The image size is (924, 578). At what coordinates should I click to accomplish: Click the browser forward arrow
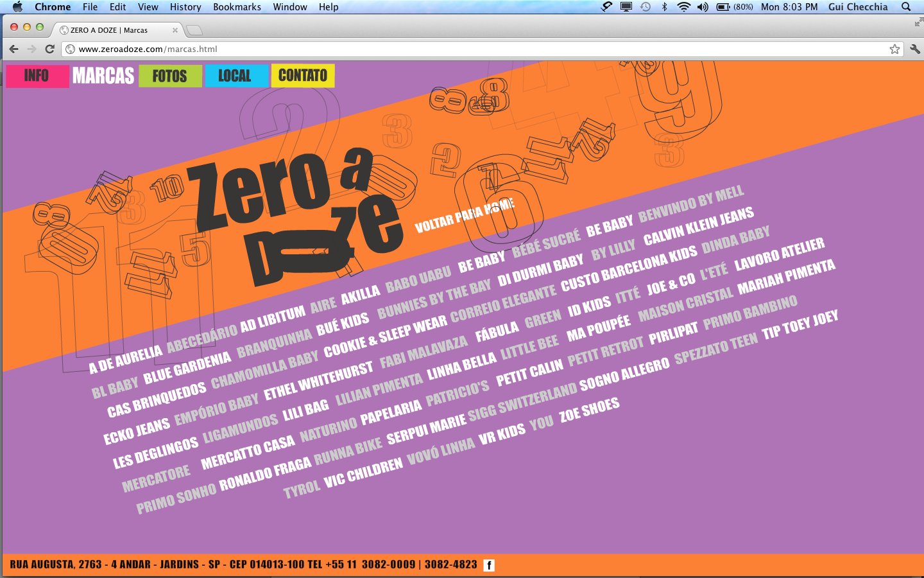coord(31,49)
